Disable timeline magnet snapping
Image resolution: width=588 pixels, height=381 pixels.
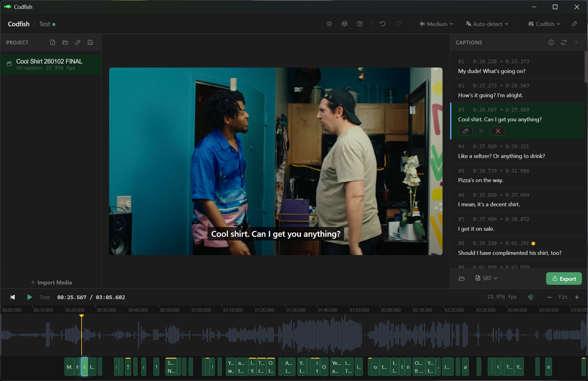coord(531,297)
